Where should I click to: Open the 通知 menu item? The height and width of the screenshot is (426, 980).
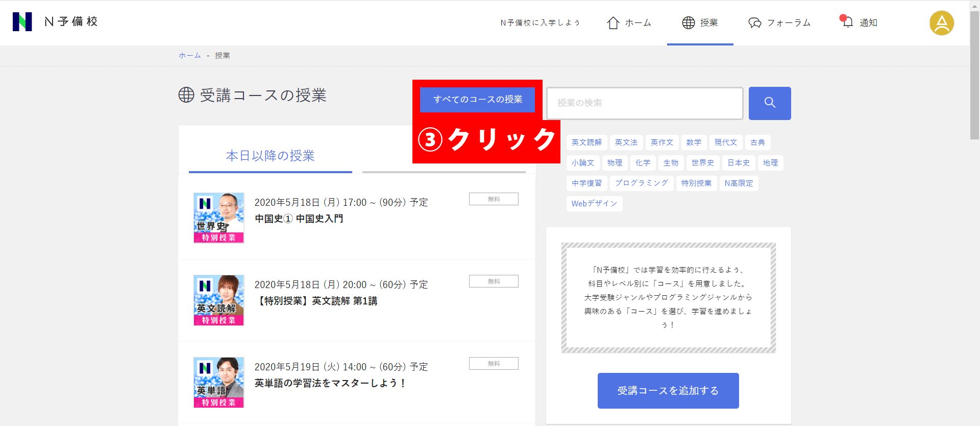coord(859,23)
